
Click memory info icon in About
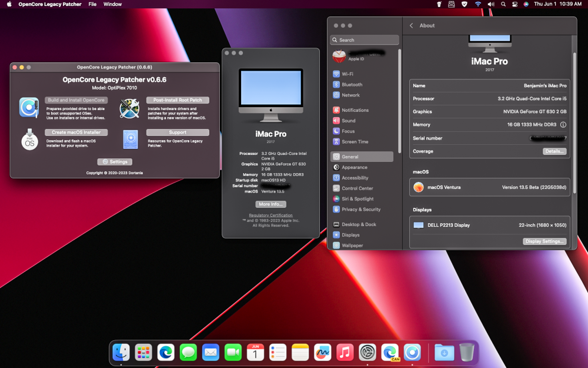(563, 125)
